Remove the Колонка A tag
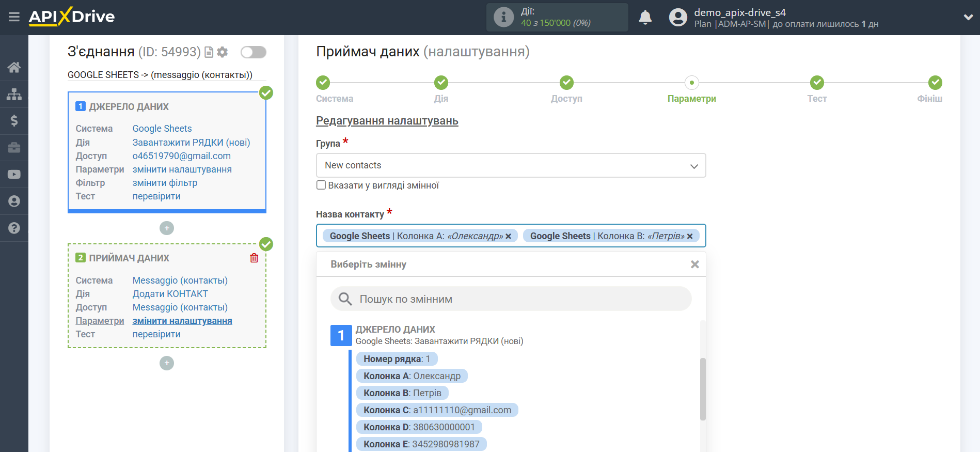 point(508,236)
